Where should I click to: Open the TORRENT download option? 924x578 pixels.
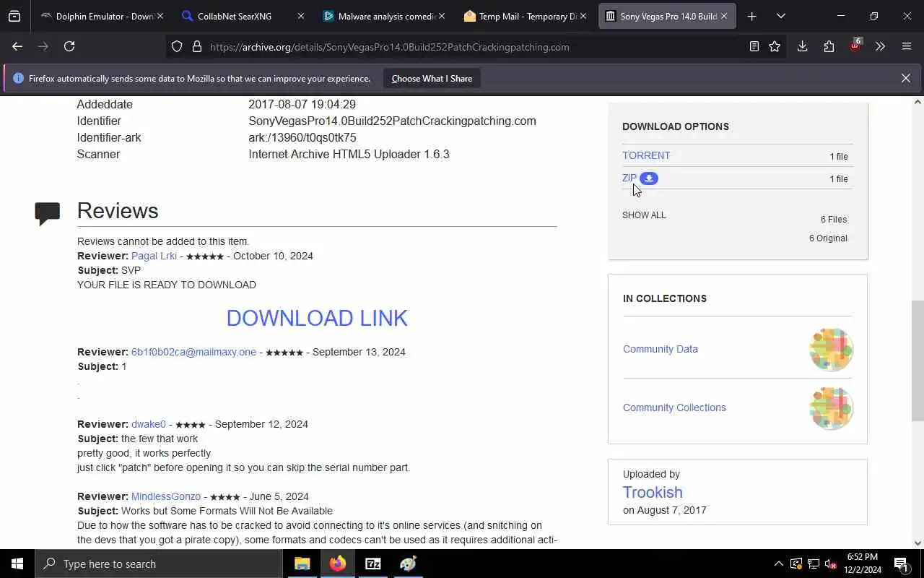pyautogui.click(x=646, y=155)
